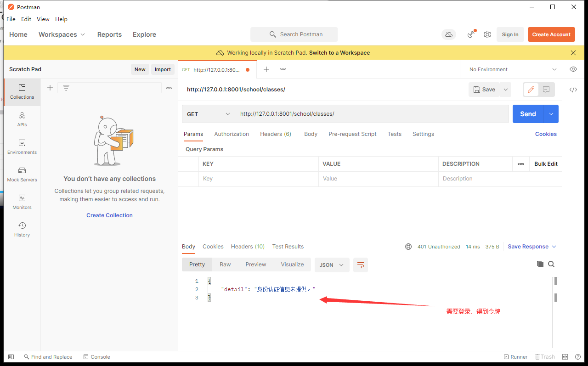Viewport: 588px width, 366px height.
Task: Expand the Workspaces dropdown
Action: pyautogui.click(x=62, y=34)
